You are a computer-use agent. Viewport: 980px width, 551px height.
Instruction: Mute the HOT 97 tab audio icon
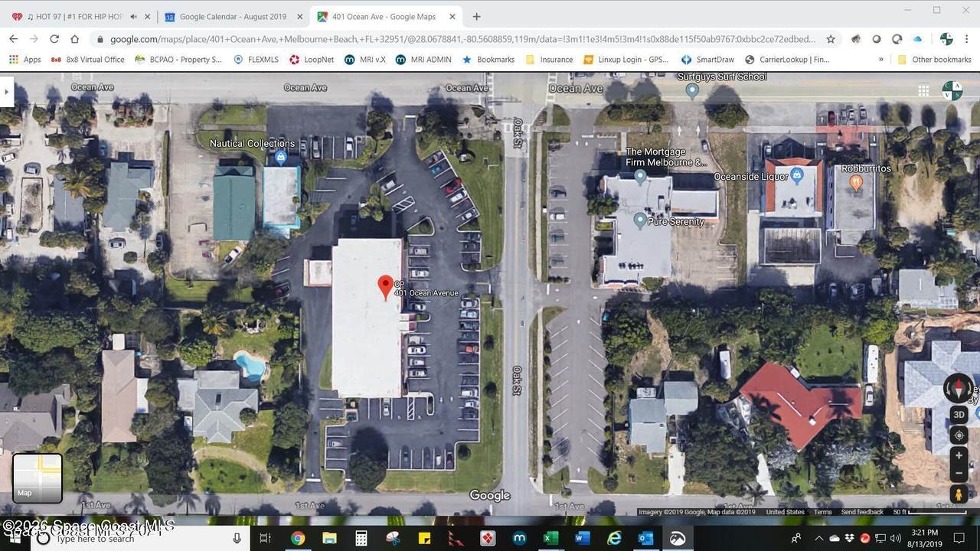pos(133,16)
